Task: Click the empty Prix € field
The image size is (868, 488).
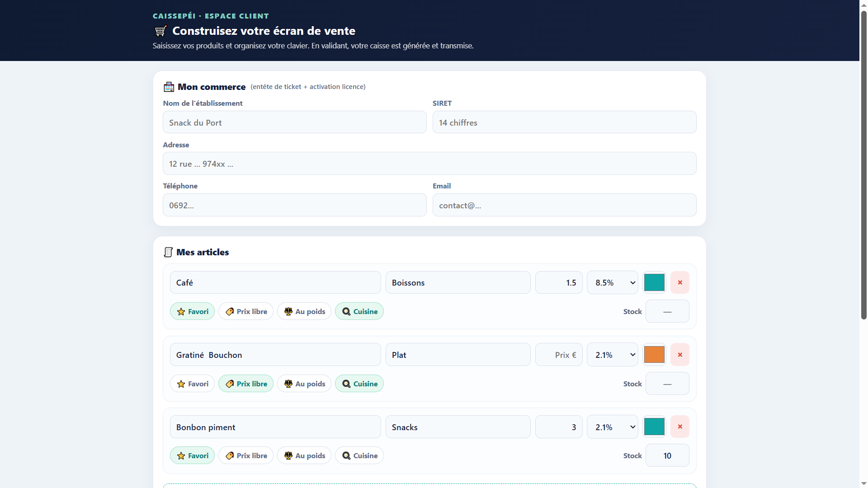Action: (559, 355)
